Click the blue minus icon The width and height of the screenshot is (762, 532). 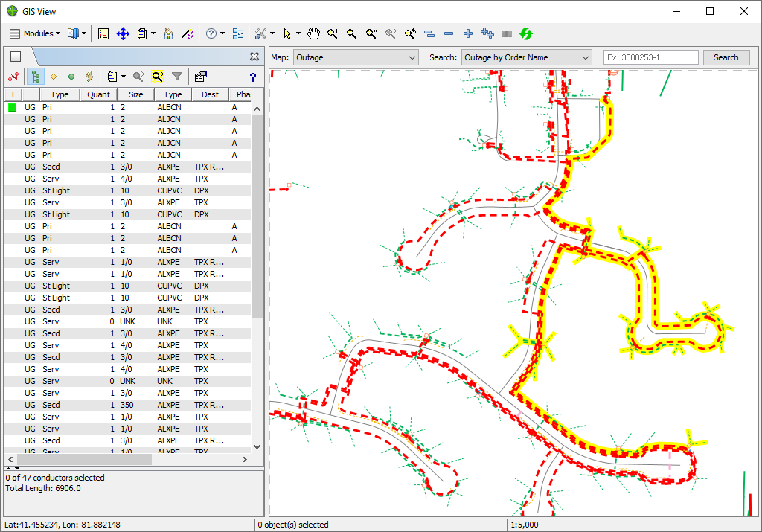pos(449,33)
